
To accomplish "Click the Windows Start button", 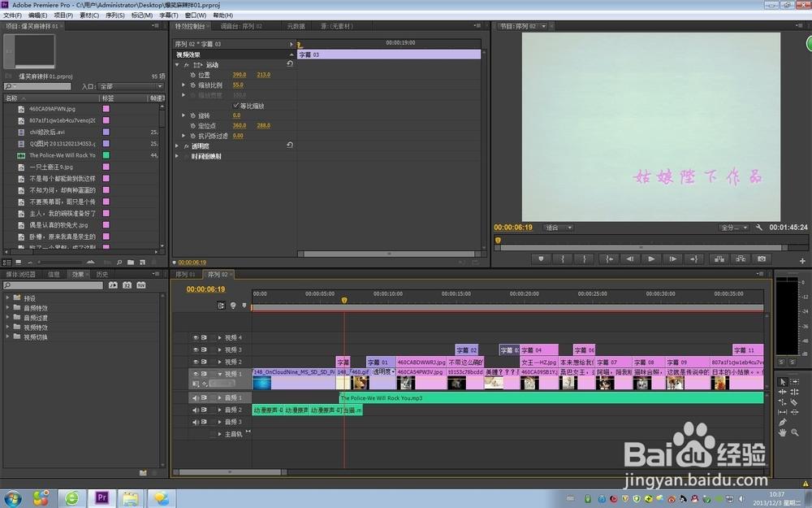I will 14,497.
